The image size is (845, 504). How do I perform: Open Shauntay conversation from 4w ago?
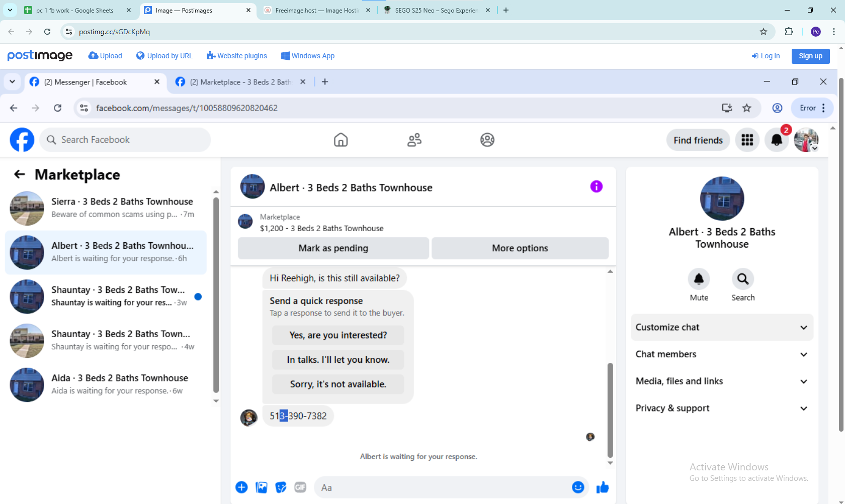[x=106, y=341]
